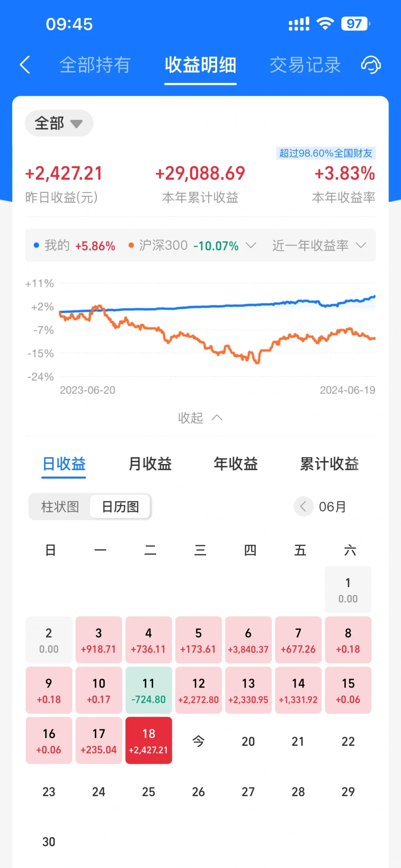Select 日历图 calendar view toggle
The height and width of the screenshot is (868, 401).
tap(120, 507)
